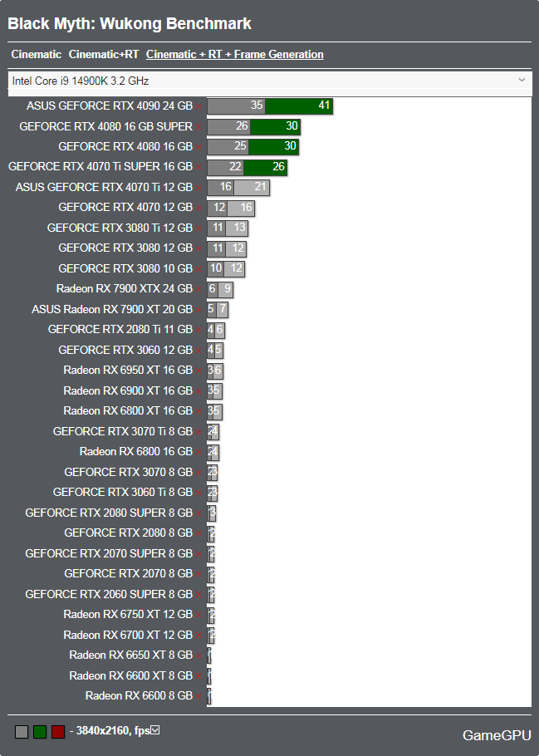Click the GEFORCE RTX 2060 SUPER 8 GB label
Image resolution: width=539 pixels, height=756 pixels.
tap(109, 594)
